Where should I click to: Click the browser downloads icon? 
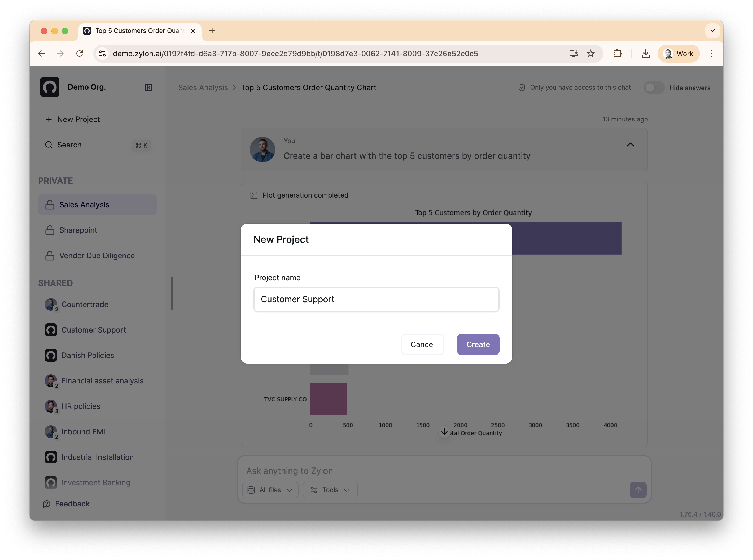646,54
